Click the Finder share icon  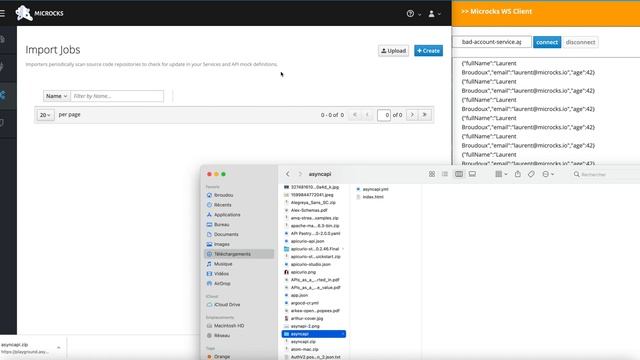[518, 174]
